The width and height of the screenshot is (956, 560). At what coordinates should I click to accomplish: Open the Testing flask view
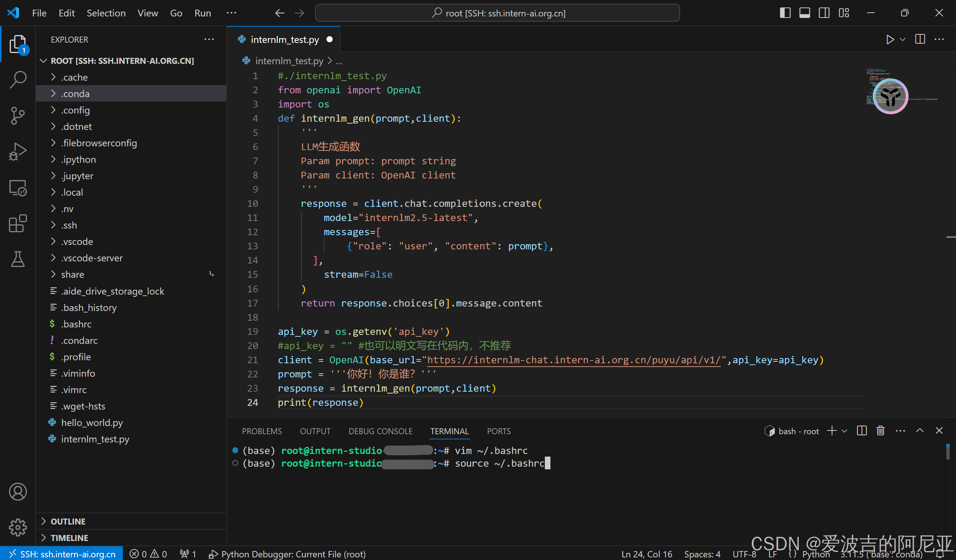pos(18,259)
